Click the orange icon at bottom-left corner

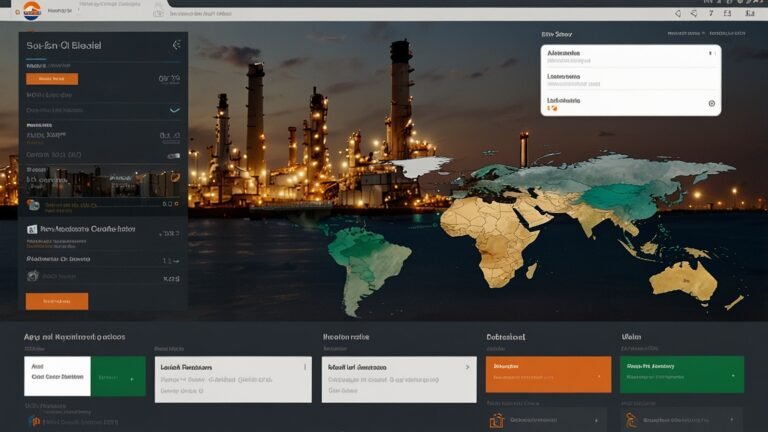pos(34,421)
